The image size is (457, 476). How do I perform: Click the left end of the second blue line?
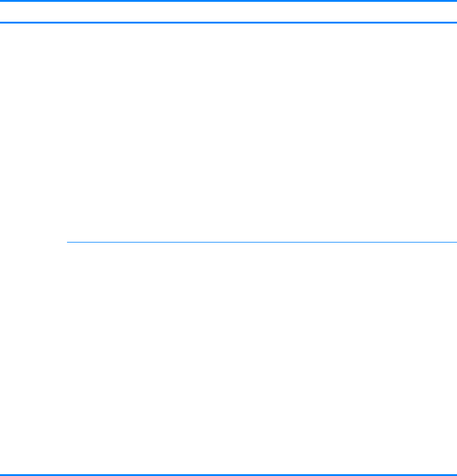(1, 23)
